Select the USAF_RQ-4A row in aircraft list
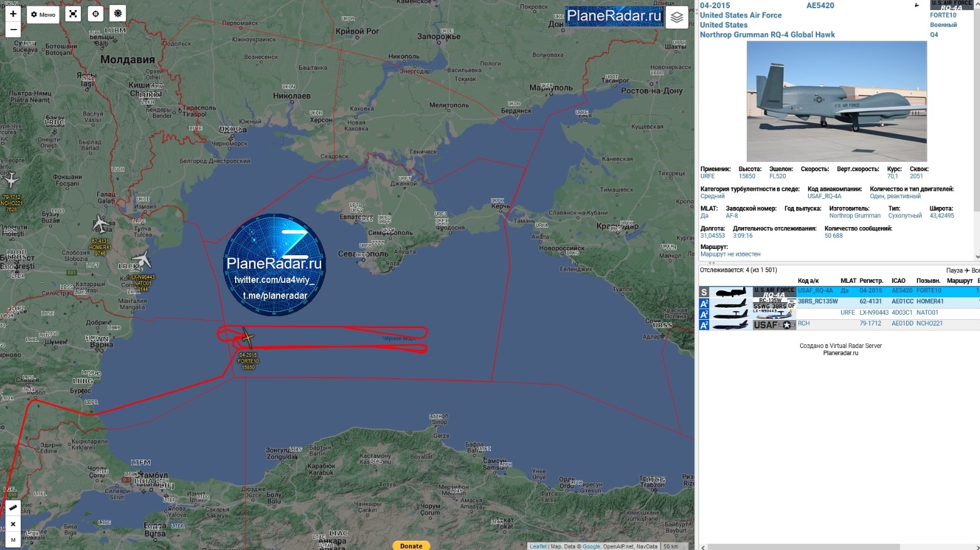The height and width of the screenshot is (550, 980). click(x=840, y=291)
